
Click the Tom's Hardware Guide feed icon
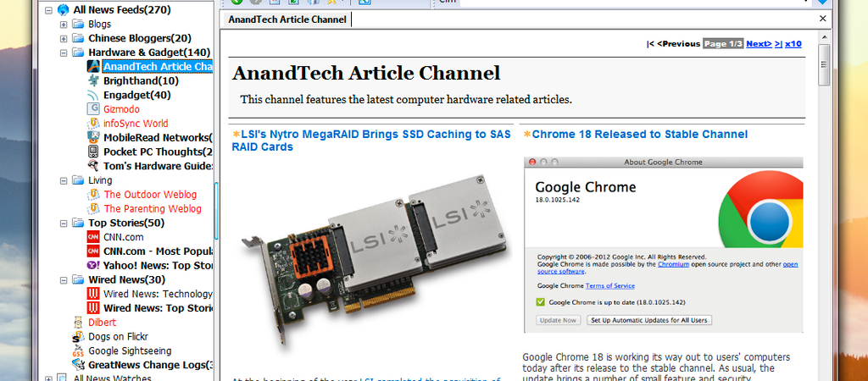(93, 166)
